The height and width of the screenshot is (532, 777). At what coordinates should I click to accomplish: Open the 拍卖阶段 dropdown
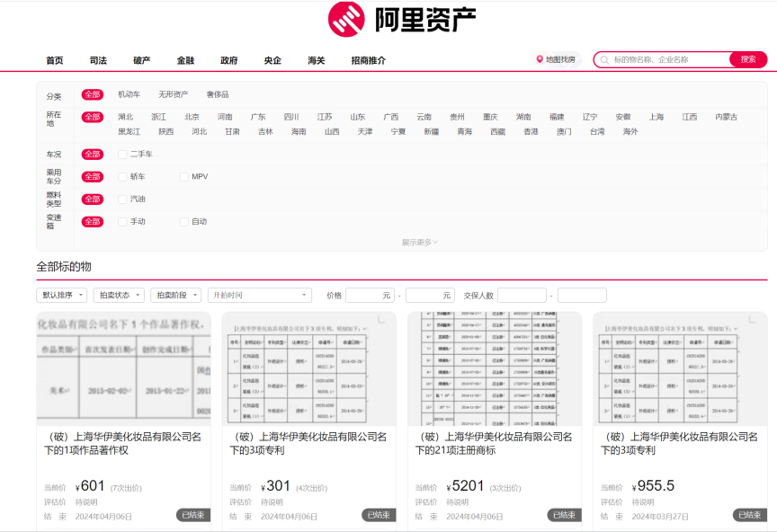tap(176, 296)
